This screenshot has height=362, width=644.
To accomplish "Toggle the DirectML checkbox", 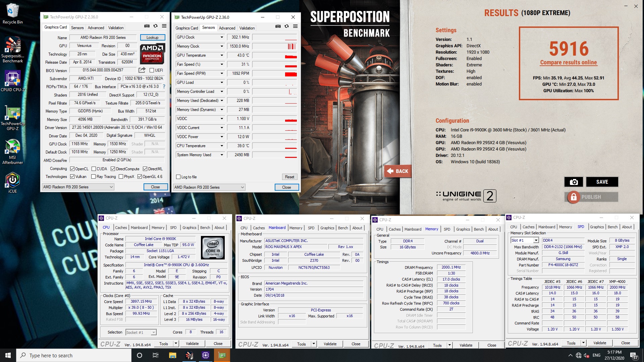I will (145, 169).
